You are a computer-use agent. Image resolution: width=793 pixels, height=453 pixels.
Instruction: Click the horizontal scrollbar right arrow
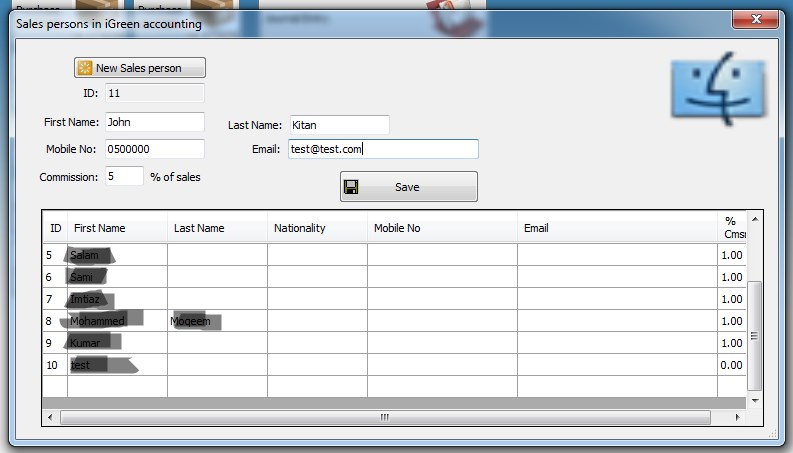tap(738, 417)
